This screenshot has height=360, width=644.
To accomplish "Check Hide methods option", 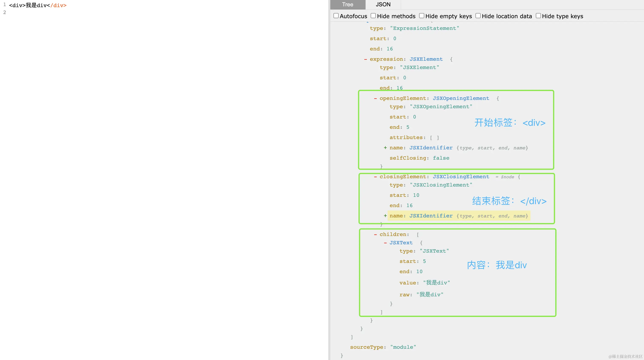I will point(373,16).
